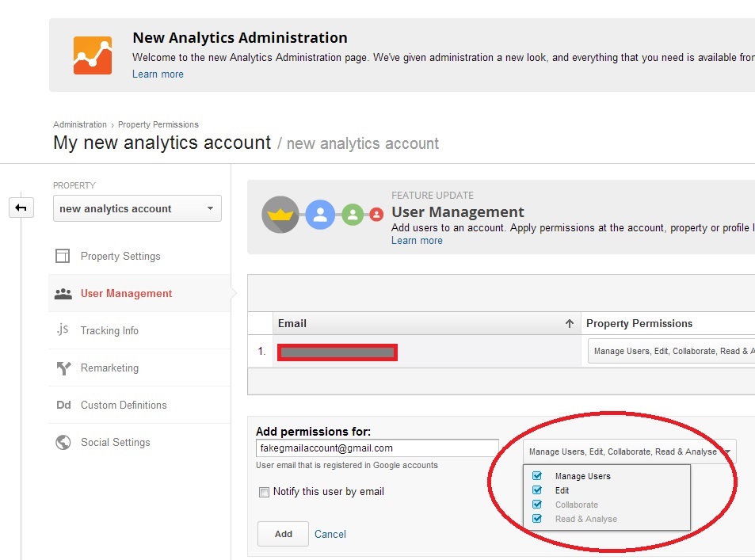Click the User Management people icon
Viewport: 755px width, 560px height.
pyautogui.click(x=63, y=294)
